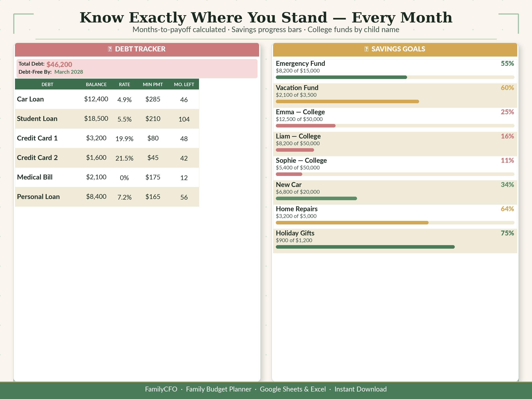The width and height of the screenshot is (532, 399).
Task: Select the Car Loan row label
Action: [30, 99]
